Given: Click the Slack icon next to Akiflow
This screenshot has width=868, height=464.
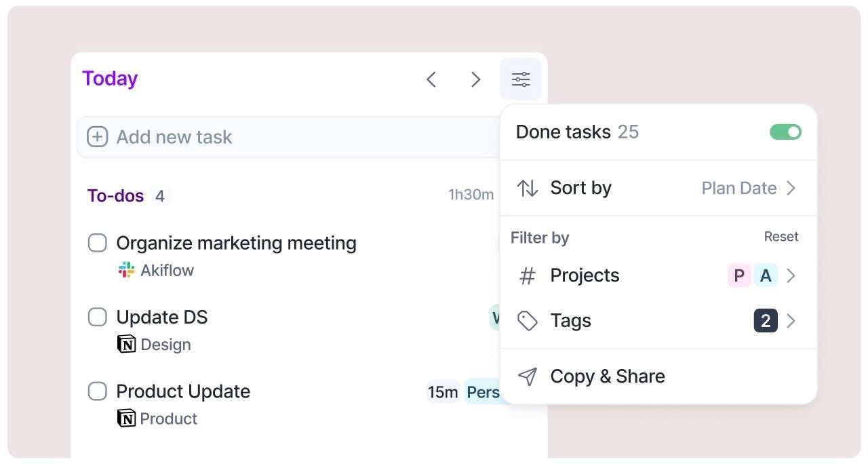Looking at the screenshot, I should [126, 270].
